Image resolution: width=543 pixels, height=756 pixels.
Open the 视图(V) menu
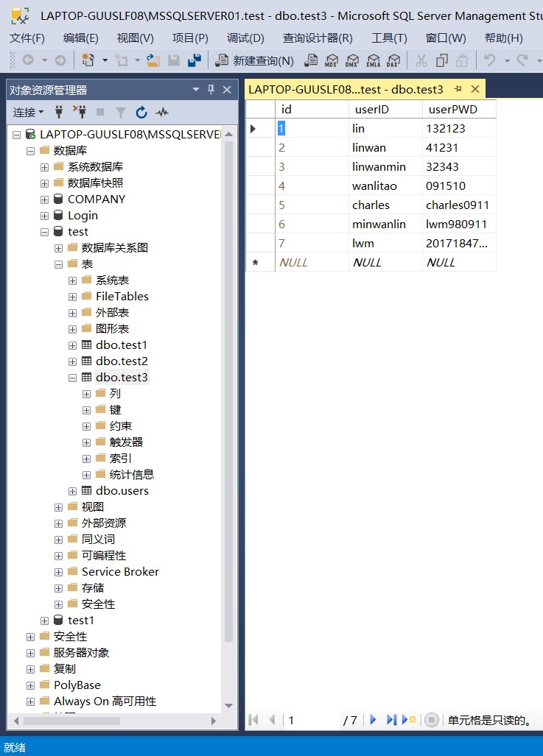135,38
